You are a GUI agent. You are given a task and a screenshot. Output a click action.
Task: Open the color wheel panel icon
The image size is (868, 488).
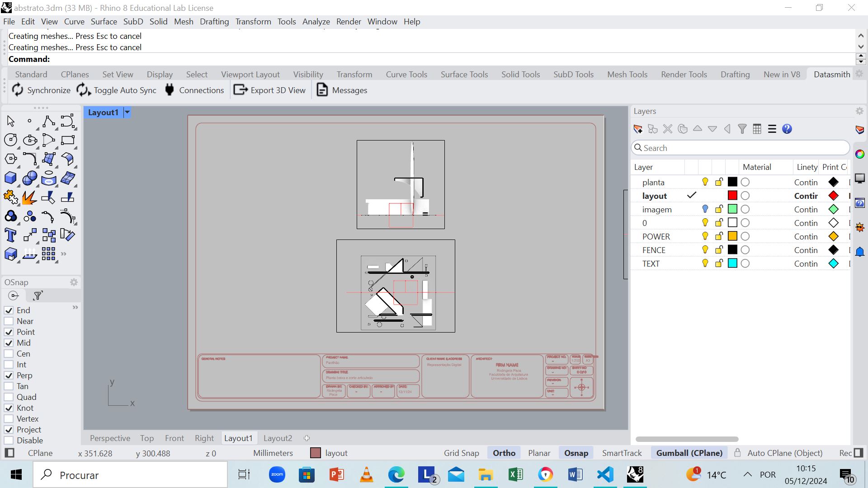pos(860,154)
